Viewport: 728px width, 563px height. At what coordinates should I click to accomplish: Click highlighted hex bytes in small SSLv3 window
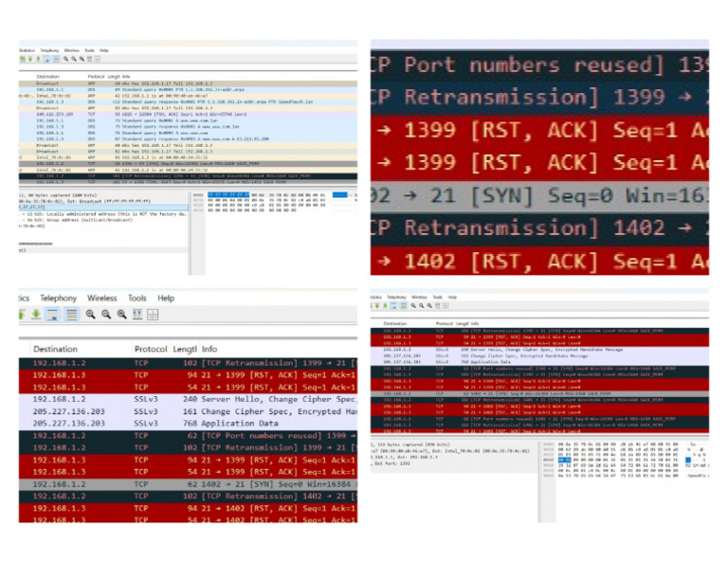(565, 460)
